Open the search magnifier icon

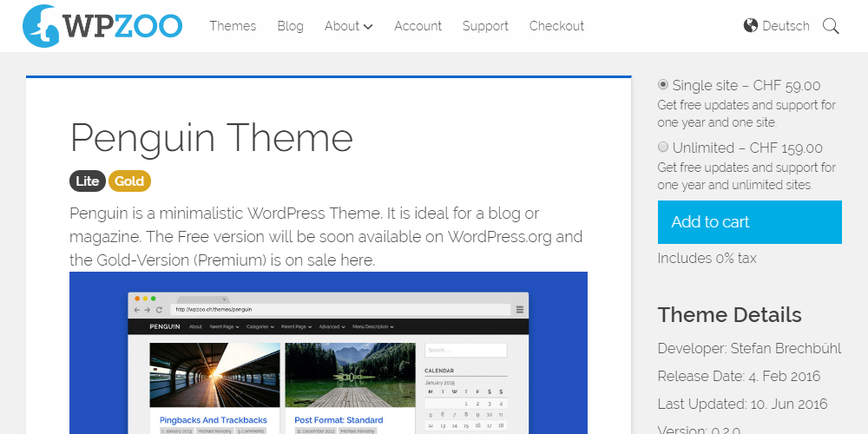[831, 26]
